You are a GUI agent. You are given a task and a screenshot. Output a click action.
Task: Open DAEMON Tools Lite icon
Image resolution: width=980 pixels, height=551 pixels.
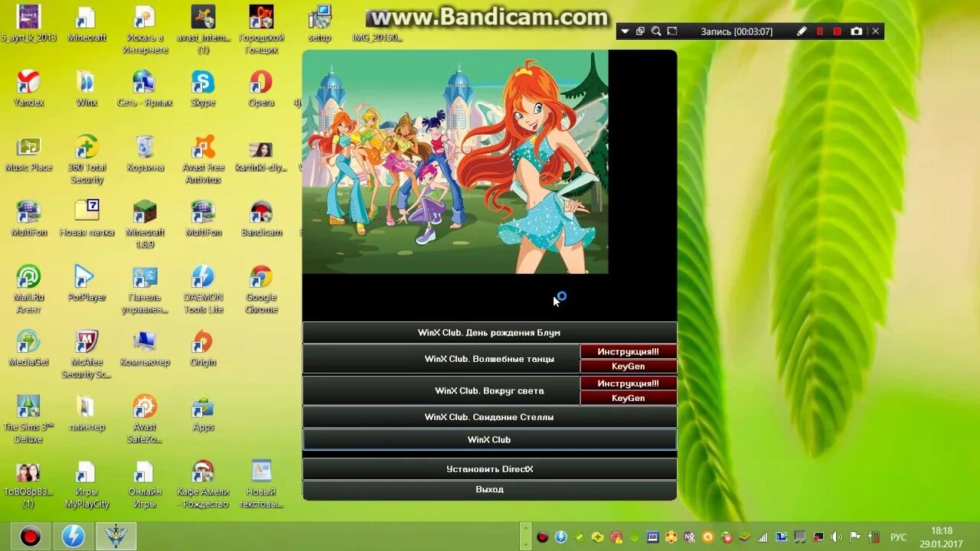(203, 289)
